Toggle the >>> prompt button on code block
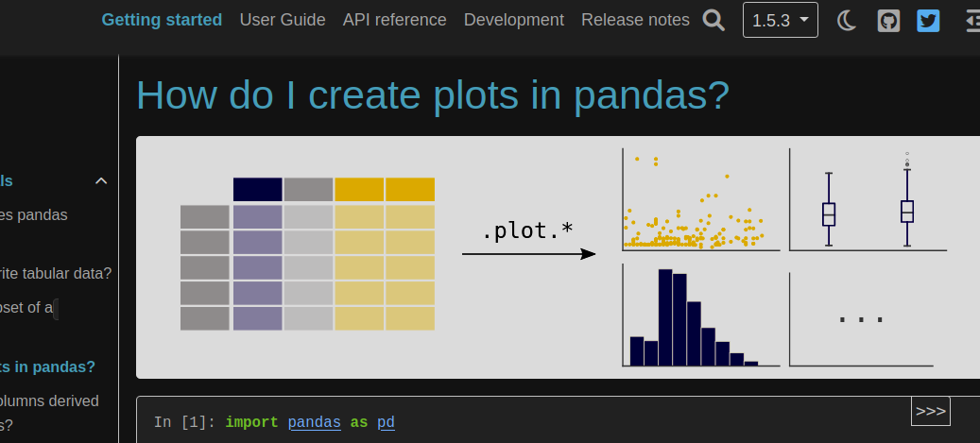This screenshot has width=980, height=443. (931, 411)
